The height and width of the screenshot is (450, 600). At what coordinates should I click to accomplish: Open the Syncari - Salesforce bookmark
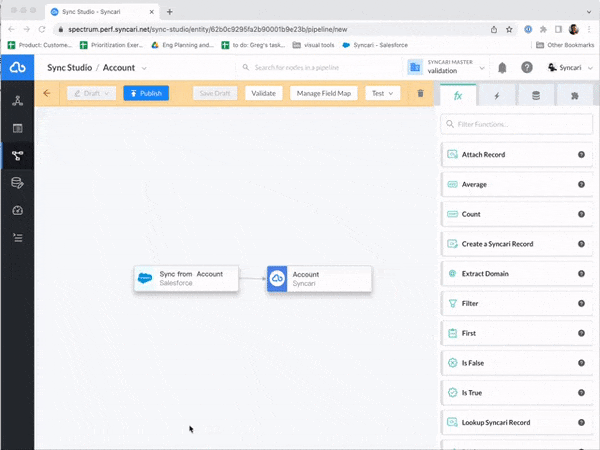[375, 45]
